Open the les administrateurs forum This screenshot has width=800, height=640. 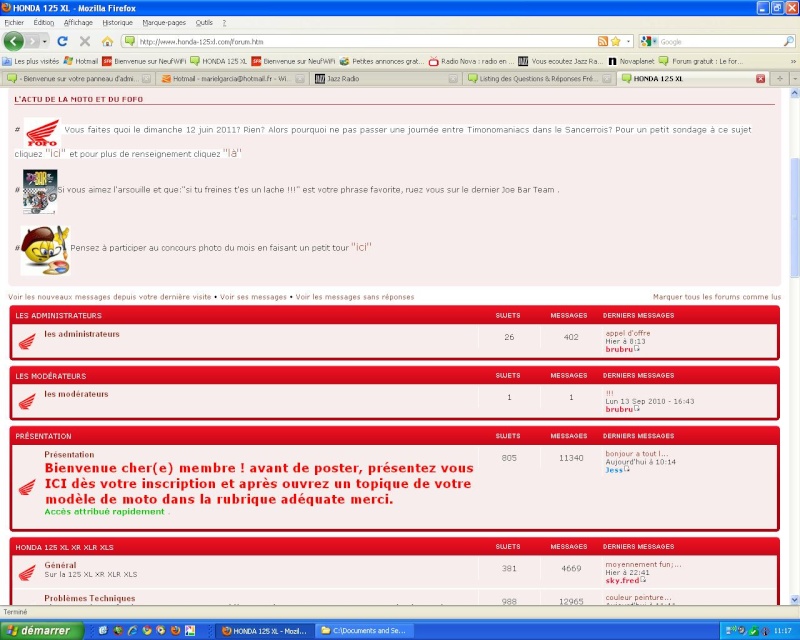[x=82, y=334]
